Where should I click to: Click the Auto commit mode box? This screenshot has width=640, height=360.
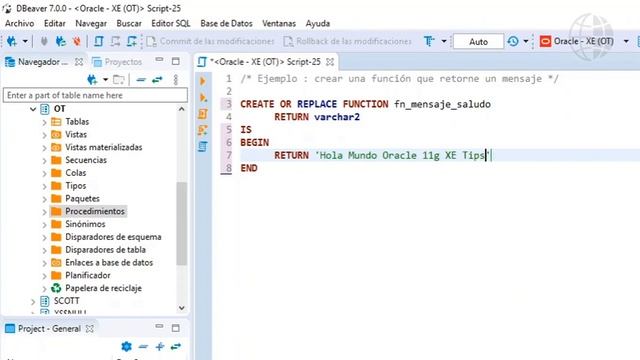[x=478, y=42]
